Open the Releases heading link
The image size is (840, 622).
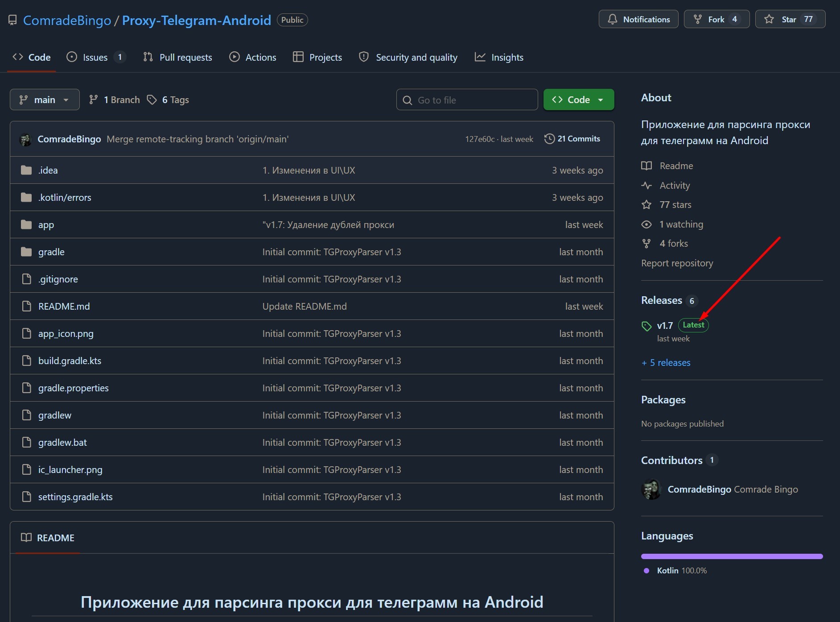(662, 300)
